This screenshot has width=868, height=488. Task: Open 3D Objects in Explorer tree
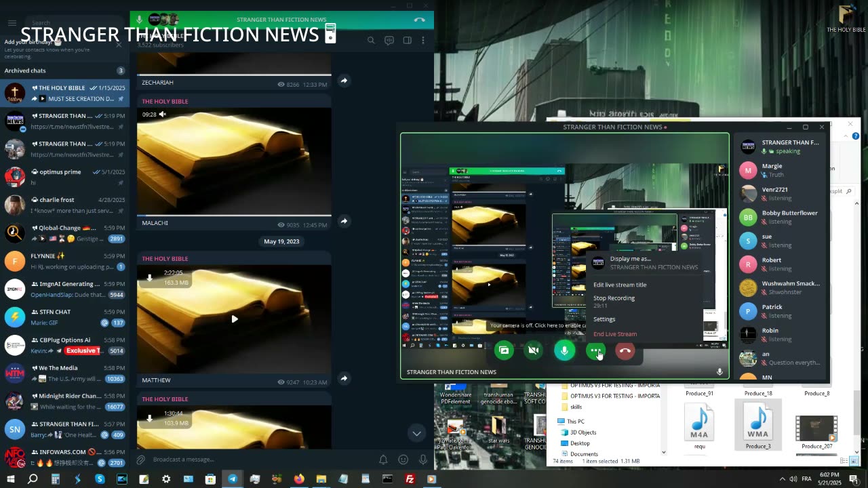point(583,432)
